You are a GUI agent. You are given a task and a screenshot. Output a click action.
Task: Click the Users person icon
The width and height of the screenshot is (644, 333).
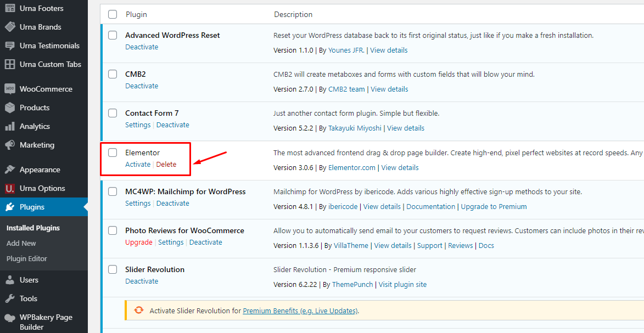click(10, 280)
